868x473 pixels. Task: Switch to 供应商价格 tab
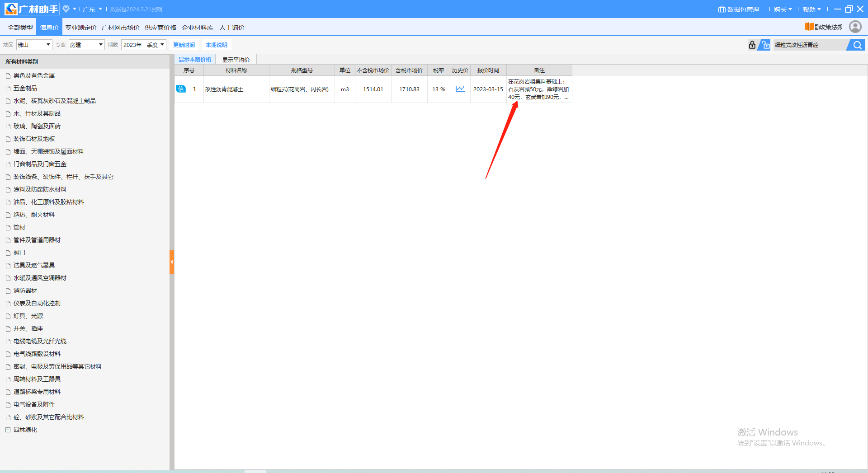click(160, 28)
